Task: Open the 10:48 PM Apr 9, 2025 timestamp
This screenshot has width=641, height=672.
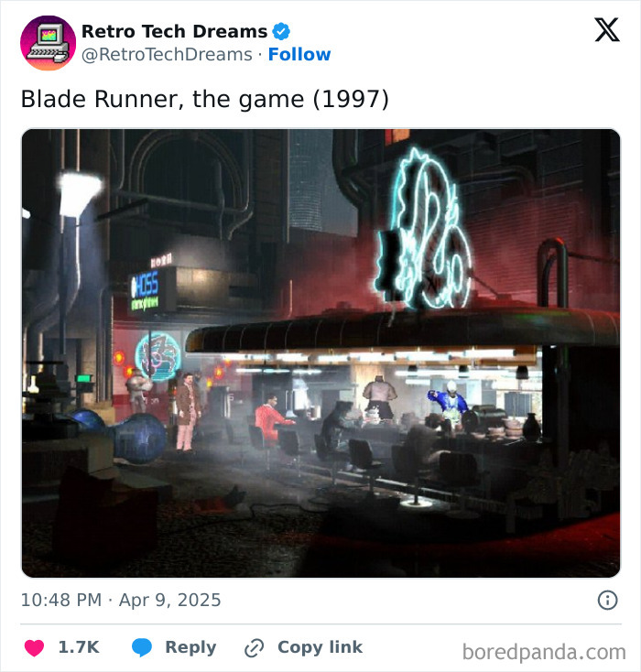Action: point(121,600)
